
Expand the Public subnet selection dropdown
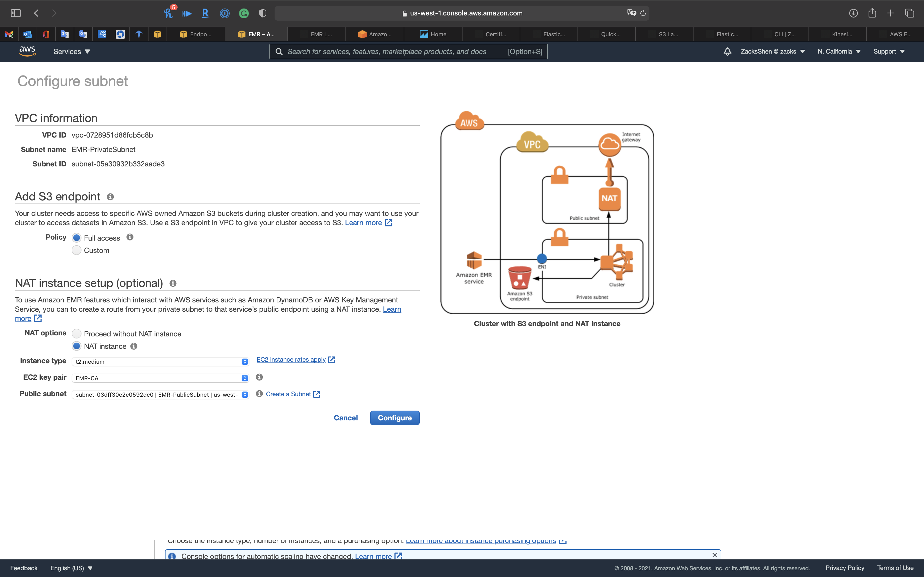click(x=160, y=395)
